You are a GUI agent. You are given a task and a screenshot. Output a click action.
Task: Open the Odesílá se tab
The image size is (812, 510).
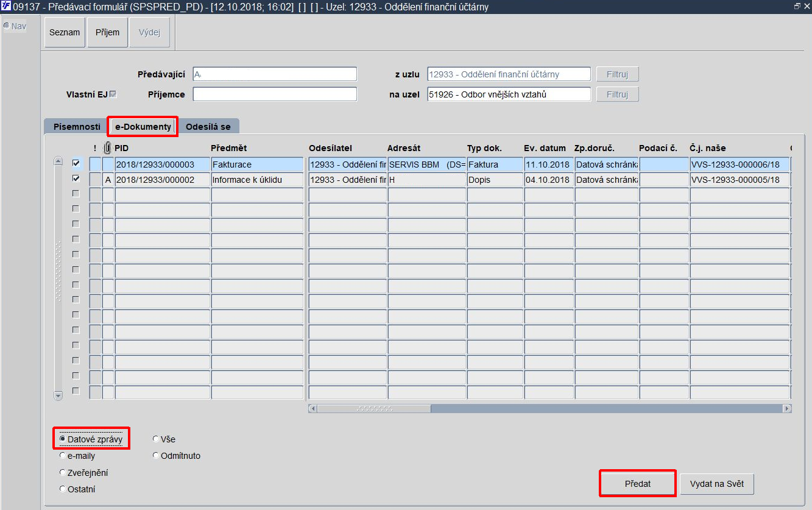(208, 126)
